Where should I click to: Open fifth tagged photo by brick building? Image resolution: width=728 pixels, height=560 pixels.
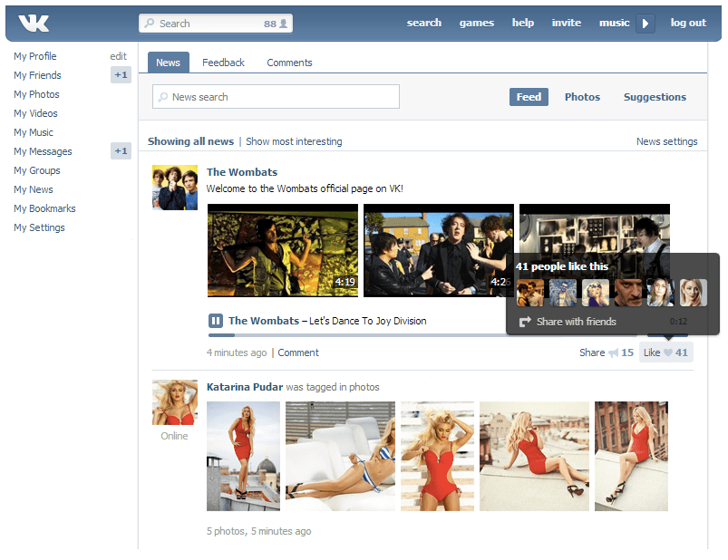pos(631,456)
